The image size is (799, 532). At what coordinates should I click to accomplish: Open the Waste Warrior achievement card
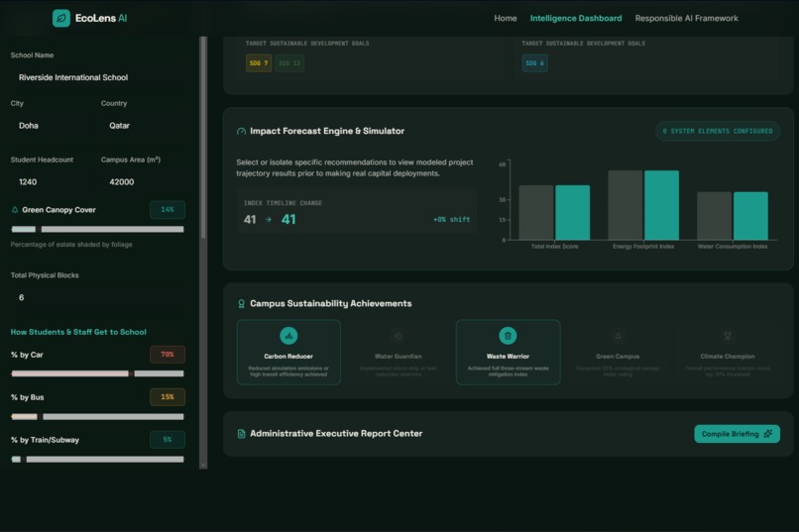pos(508,353)
